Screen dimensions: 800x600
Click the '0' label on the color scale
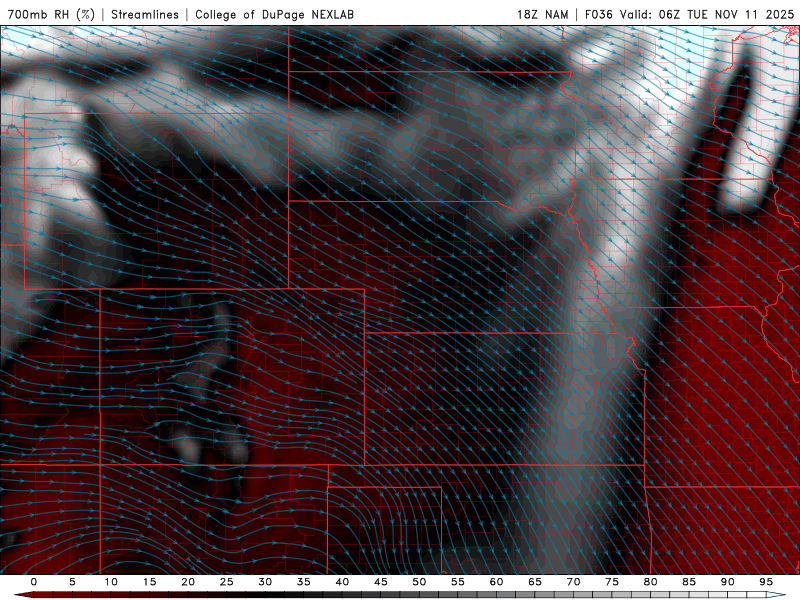[34, 582]
